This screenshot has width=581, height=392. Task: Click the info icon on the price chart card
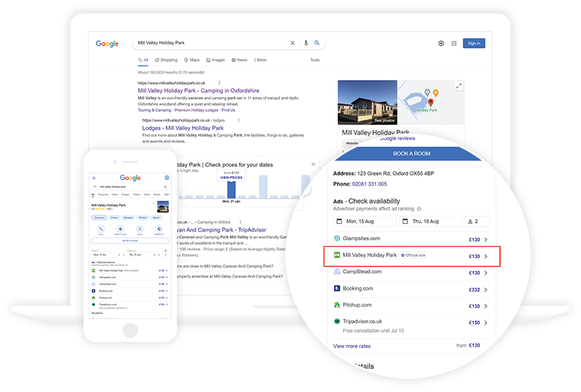click(313, 165)
